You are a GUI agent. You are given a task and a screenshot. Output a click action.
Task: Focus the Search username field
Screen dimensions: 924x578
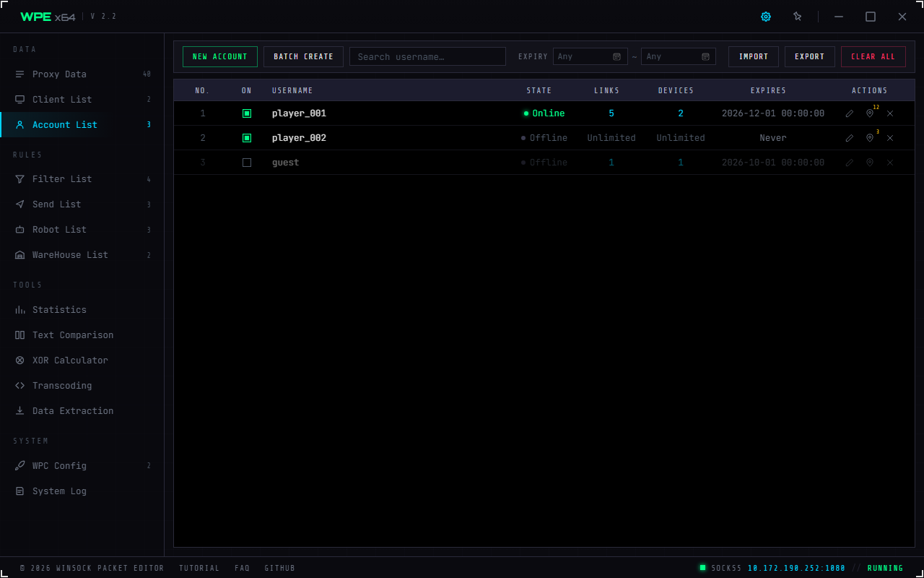click(x=427, y=56)
